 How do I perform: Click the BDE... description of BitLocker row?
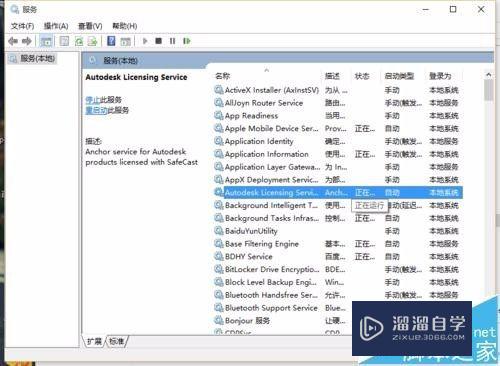coord(335,269)
